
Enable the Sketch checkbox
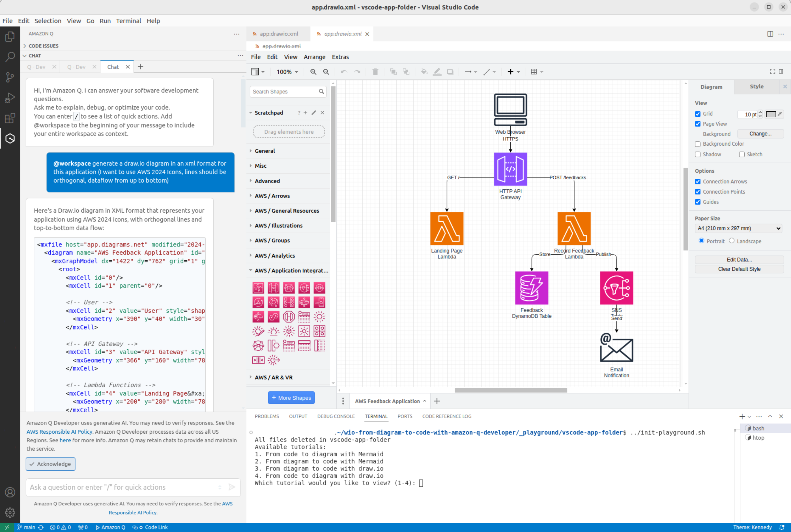pyautogui.click(x=742, y=154)
